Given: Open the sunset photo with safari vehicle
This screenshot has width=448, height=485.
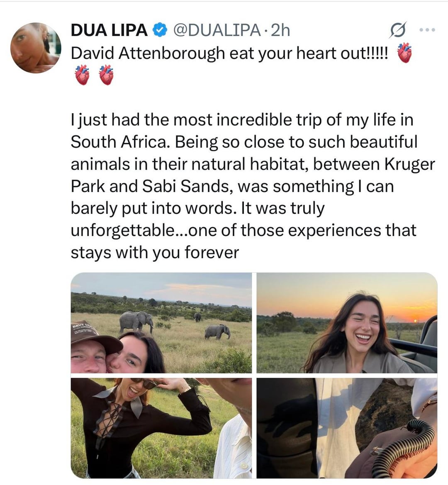Looking at the screenshot, I should pos(347,323).
